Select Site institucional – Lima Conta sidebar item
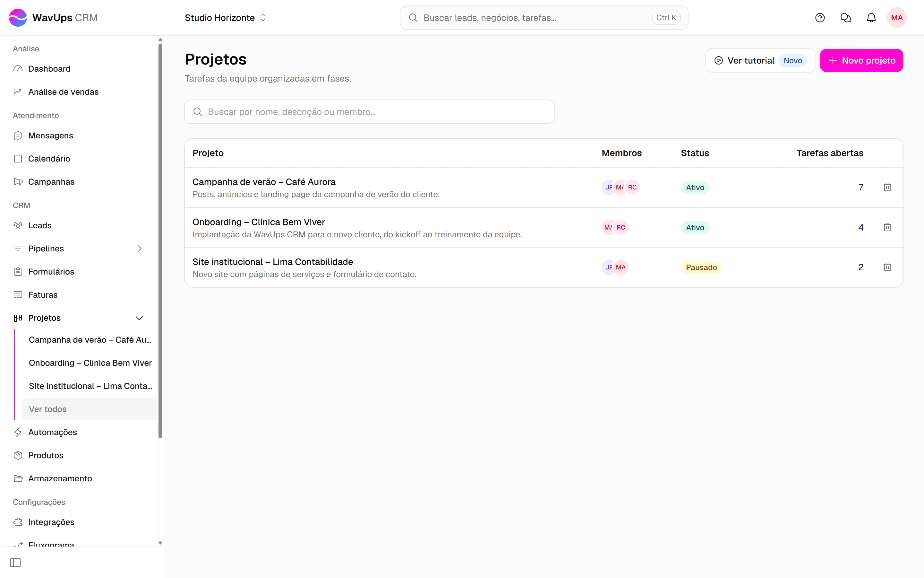The width and height of the screenshot is (924, 578). coord(89,386)
